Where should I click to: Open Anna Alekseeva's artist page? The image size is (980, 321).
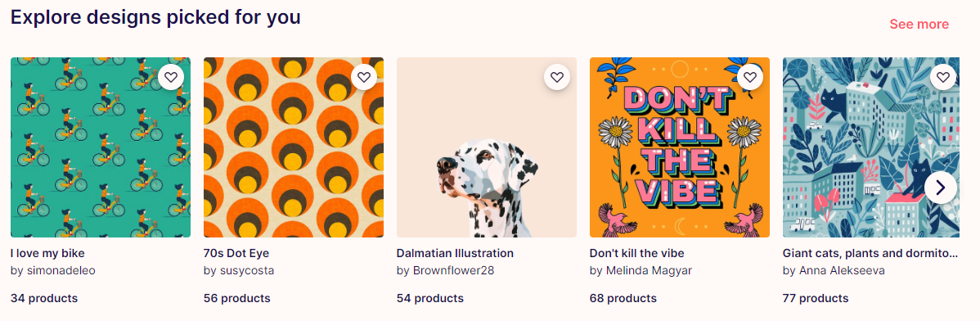click(834, 271)
